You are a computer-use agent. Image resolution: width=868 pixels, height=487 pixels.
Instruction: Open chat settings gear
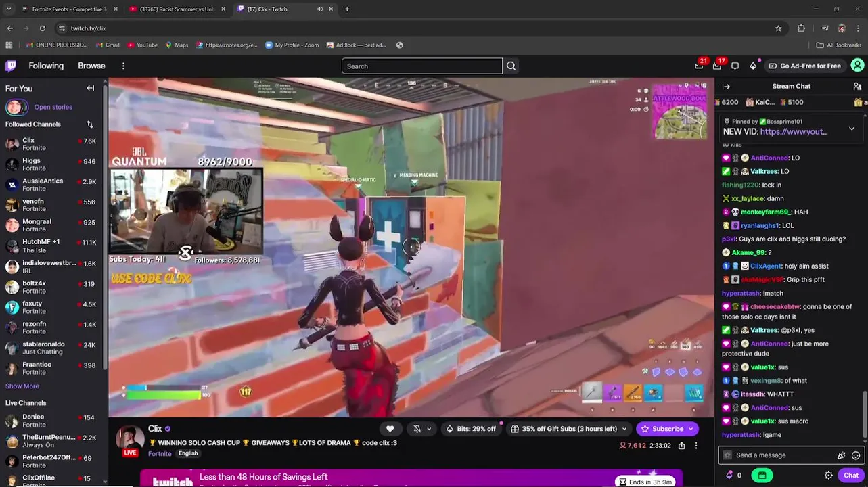828,476
